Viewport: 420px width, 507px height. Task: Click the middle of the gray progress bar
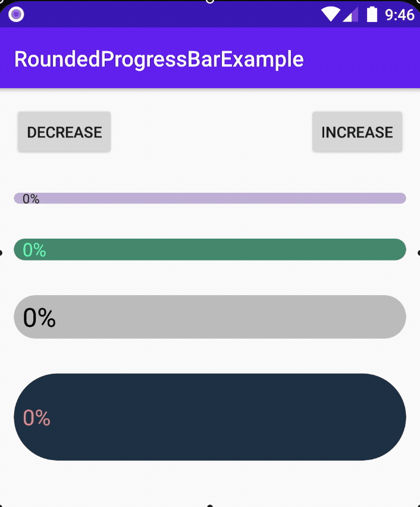pos(210,317)
